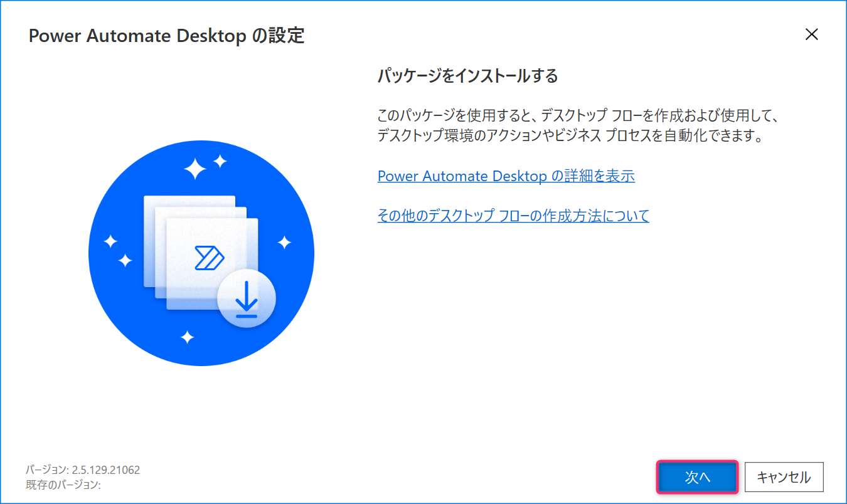Click the キャンセル button
This screenshot has height=504, width=847.
pos(784,478)
